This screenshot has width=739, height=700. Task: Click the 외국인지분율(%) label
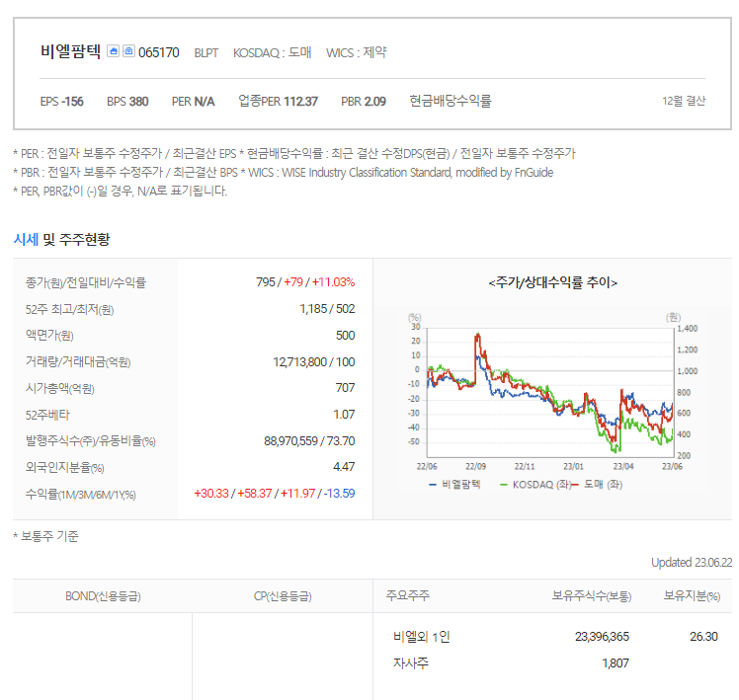tap(65, 467)
